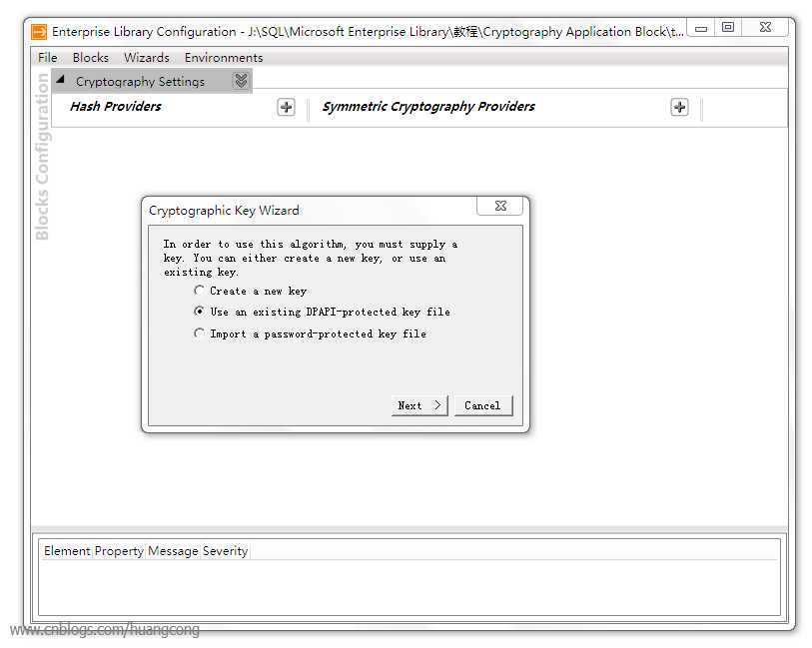Image resolution: width=812 pixels, height=648 pixels.
Task: Click the Severity column header
Action: click(x=226, y=551)
